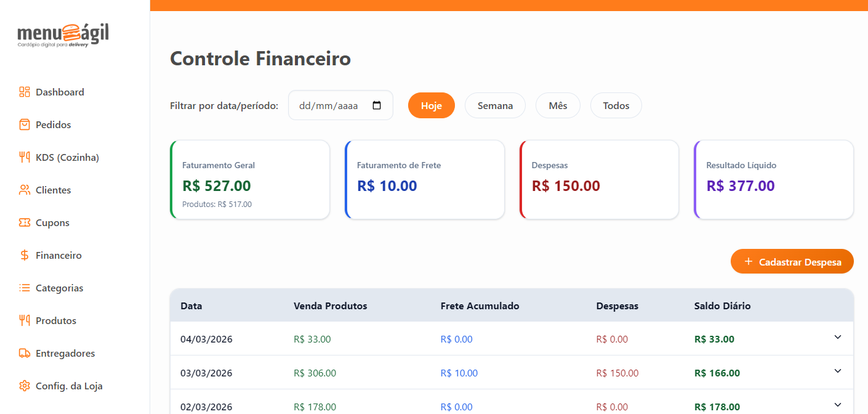Click the Cadastrar Despesa button
The image size is (868, 414).
792,262
